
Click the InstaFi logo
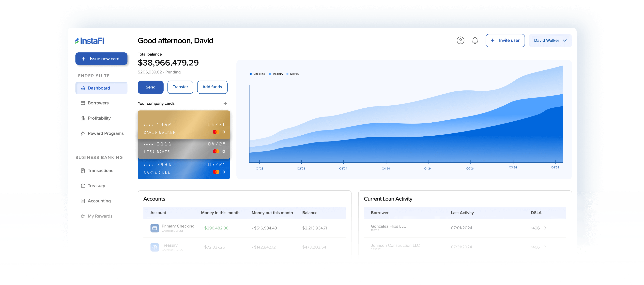[90, 41]
